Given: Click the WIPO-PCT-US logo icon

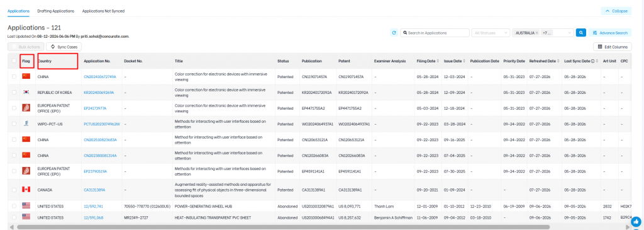Looking at the screenshot, I should tap(26, 124).
